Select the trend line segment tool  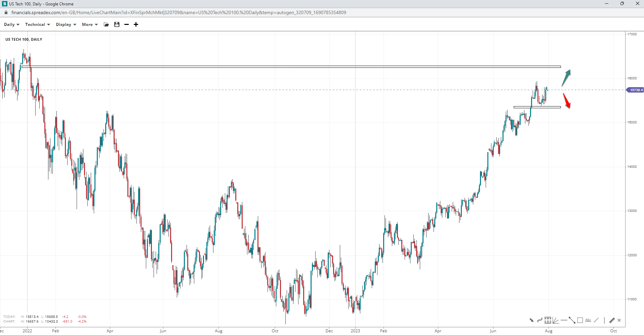tap(572, 320)
